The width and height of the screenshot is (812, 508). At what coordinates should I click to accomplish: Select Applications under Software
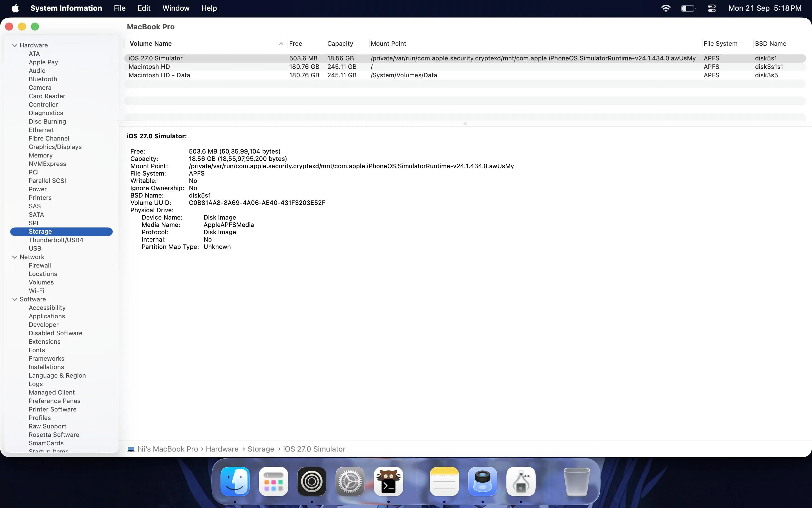click(x=47, y=316)
